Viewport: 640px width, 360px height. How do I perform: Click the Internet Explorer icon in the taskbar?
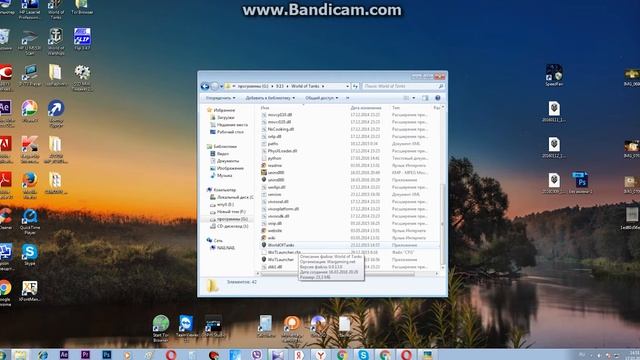click(x=42, y=355)
